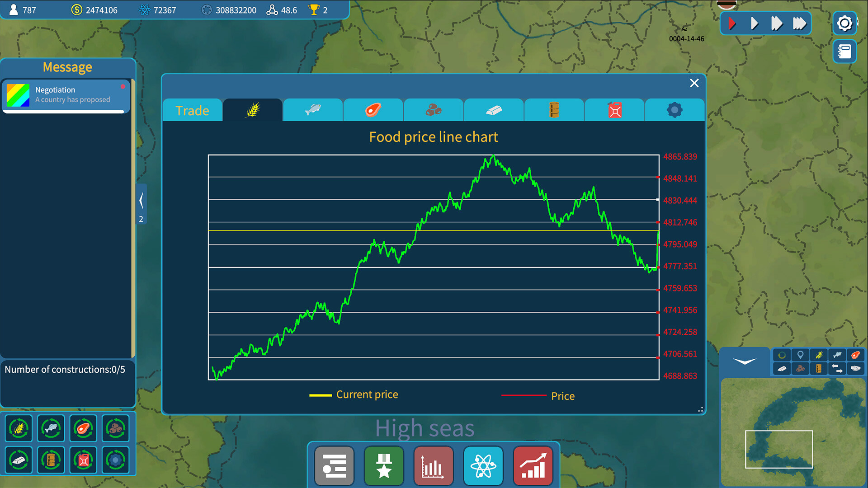Toggle the trade arrows map filter
Image resolution: width=868 pixels, height=488 pixels.
[837, 369]
